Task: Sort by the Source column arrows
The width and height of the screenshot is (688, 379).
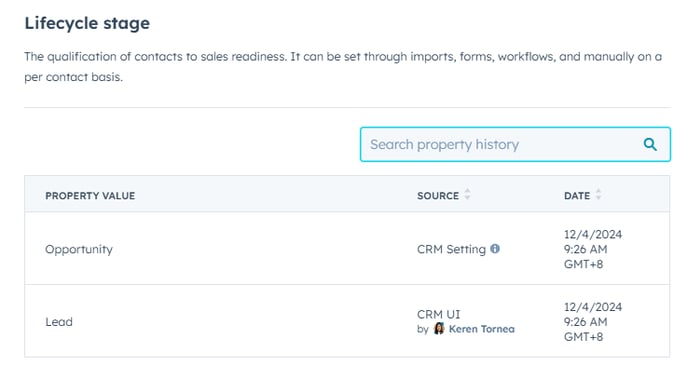Action: click(467, 194)
